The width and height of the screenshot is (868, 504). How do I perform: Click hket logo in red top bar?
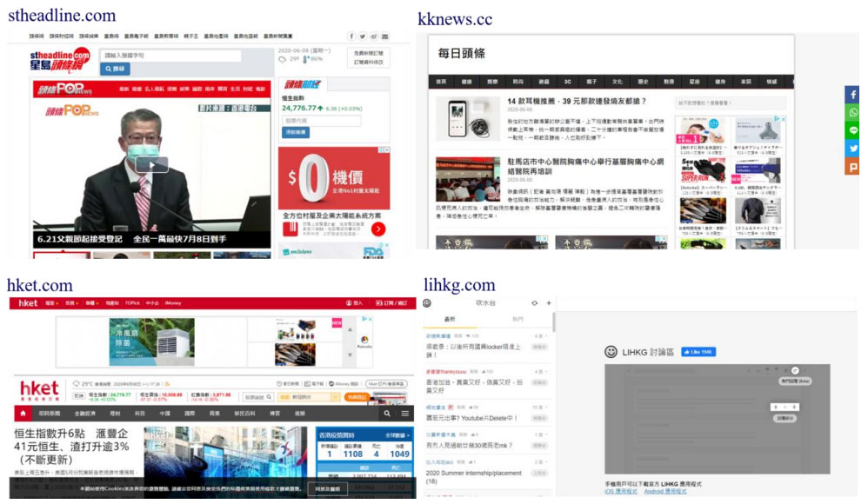tap(28, 303)
